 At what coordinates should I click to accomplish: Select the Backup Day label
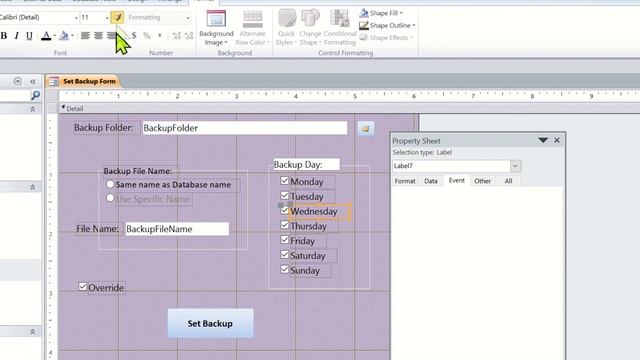306,164
